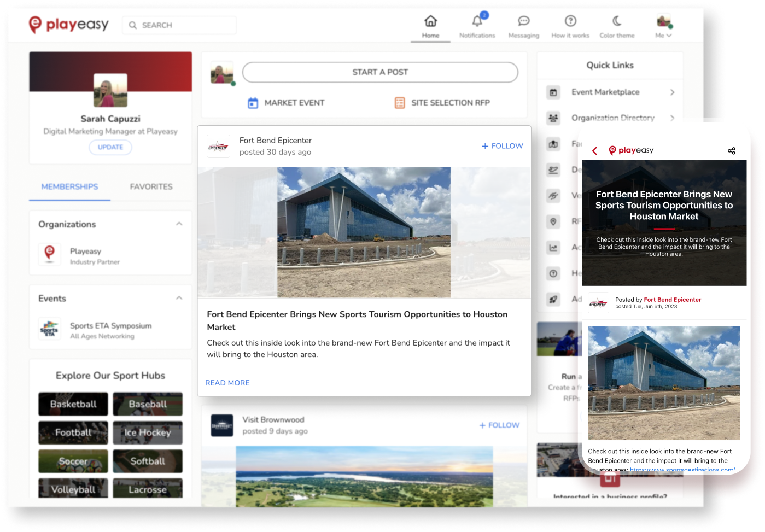Click Event Marketplace calendar icon
The image size is (765, 532).
tap(553, 92)
